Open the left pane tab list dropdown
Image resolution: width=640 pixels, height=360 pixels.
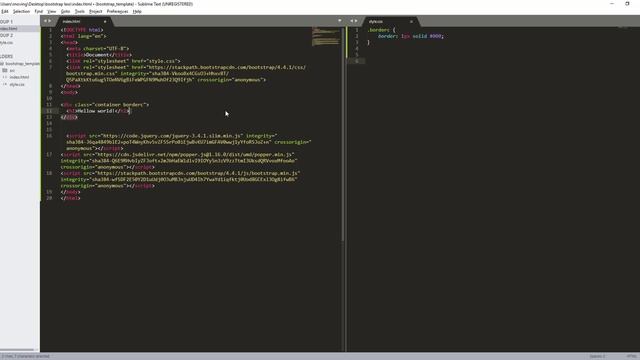[340, 21]
